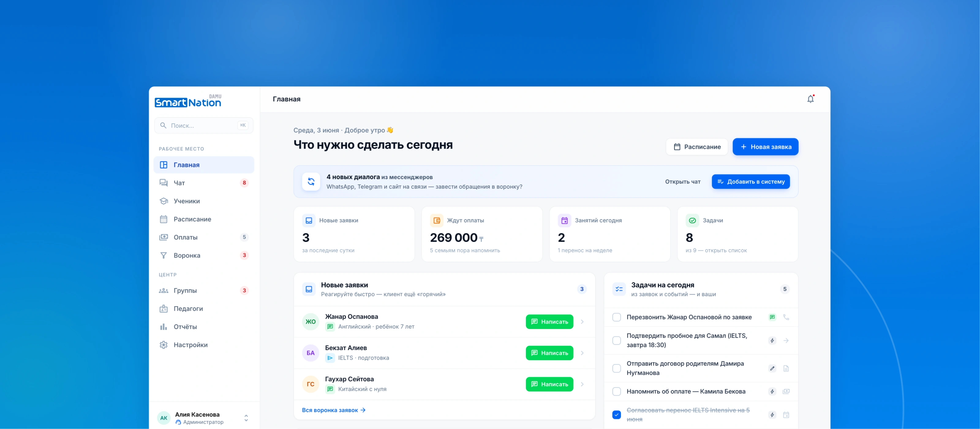Click checklist icon in Задачи на сегодня header
The width and height of the screenshot is (980, 429).
(x=619, y=289)
